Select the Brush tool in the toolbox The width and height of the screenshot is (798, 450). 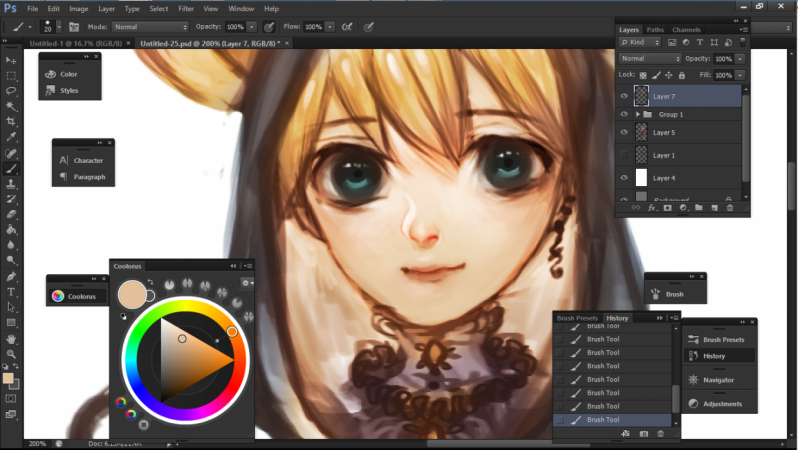pyautogui.click(x=11, y=168)
